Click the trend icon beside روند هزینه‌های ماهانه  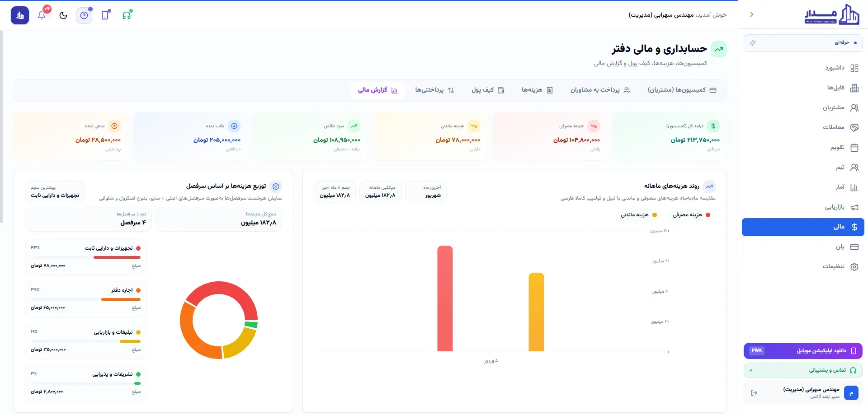709,187
